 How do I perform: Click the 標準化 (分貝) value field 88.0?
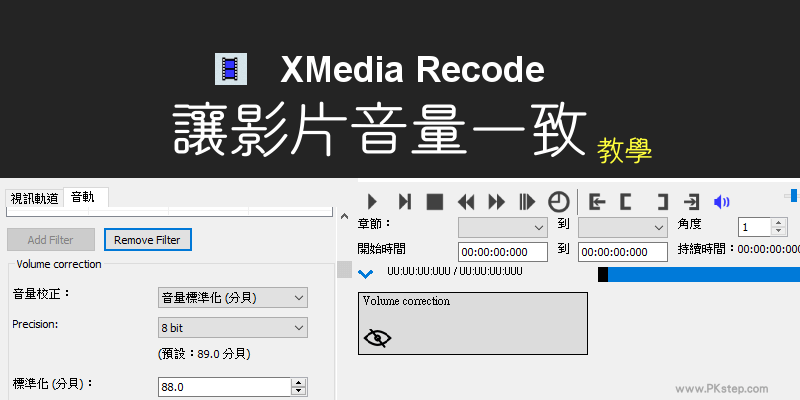click(x=224, y=387)
